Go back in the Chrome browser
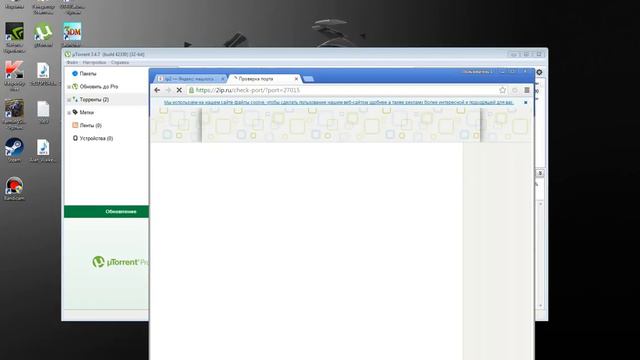 click(x=157, y=90)
